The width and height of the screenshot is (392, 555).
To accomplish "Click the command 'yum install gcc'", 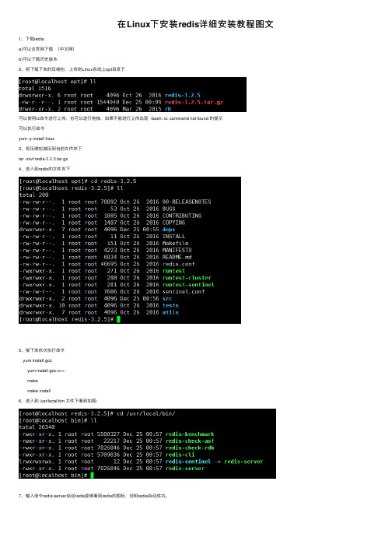I will point(37,360).
